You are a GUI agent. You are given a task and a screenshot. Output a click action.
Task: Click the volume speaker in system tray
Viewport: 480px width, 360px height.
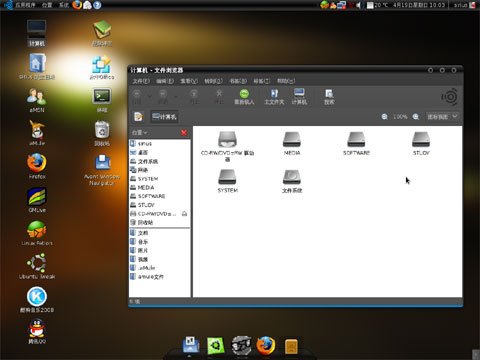pos(359,5)
